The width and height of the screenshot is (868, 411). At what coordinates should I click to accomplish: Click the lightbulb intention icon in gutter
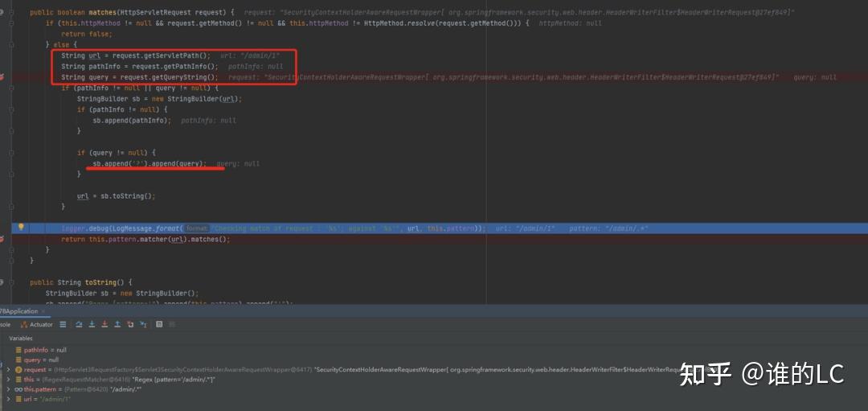coord(21,228)
